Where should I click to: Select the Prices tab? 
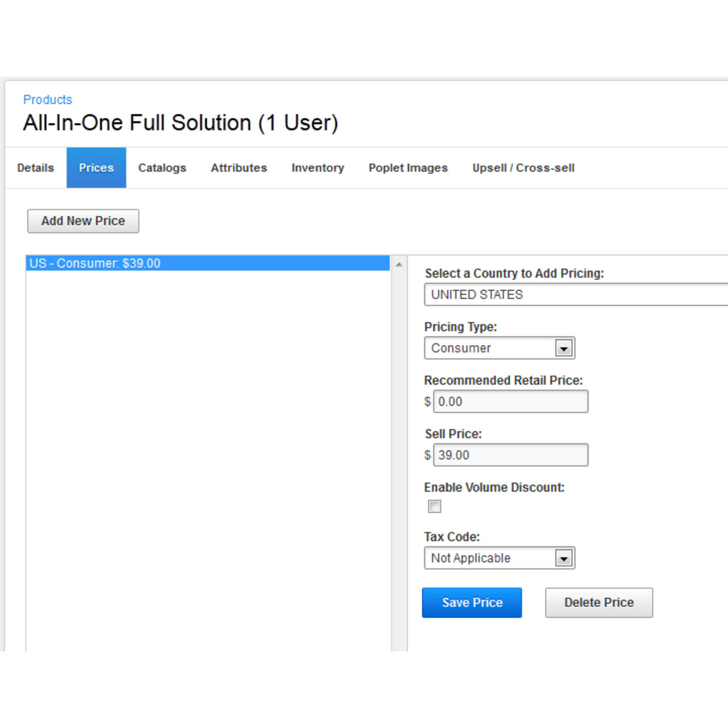coord(96,168)
